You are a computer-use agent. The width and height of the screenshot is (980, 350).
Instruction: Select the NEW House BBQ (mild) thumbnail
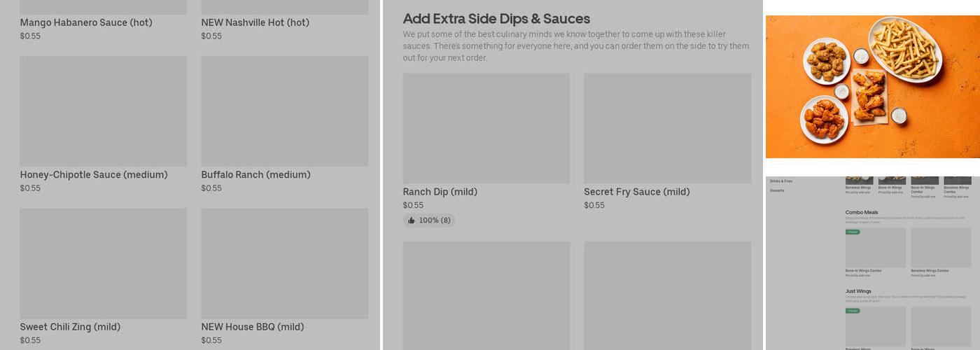pyautogui.click(x=284, y=263)
